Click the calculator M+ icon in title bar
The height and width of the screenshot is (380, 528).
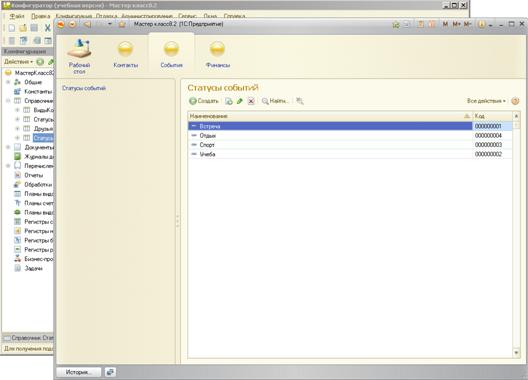456,24
